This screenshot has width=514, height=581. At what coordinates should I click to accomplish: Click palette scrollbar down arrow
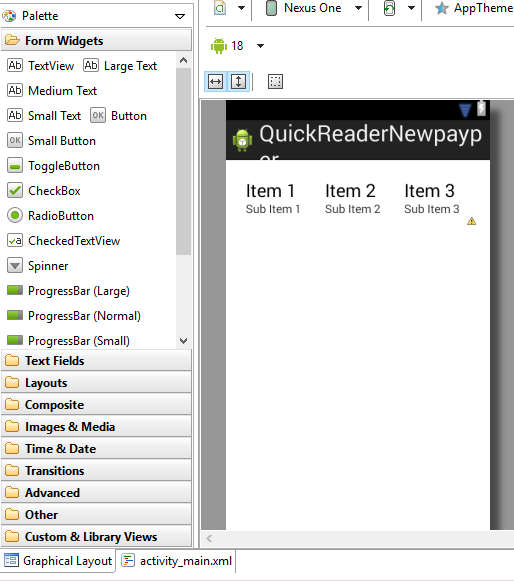[183, 341]
